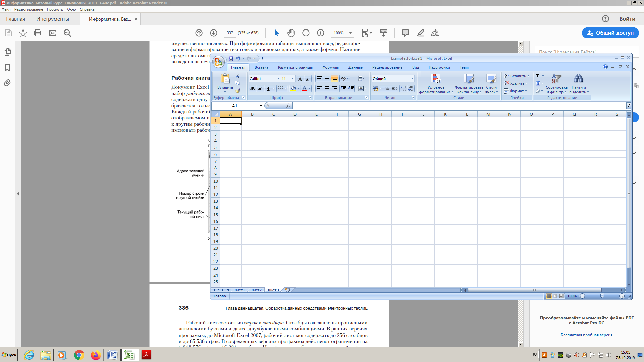The height and width of the screenshot is (362, 644).
Task: Go to next page in Acrobat
Action: coord(214,33)
